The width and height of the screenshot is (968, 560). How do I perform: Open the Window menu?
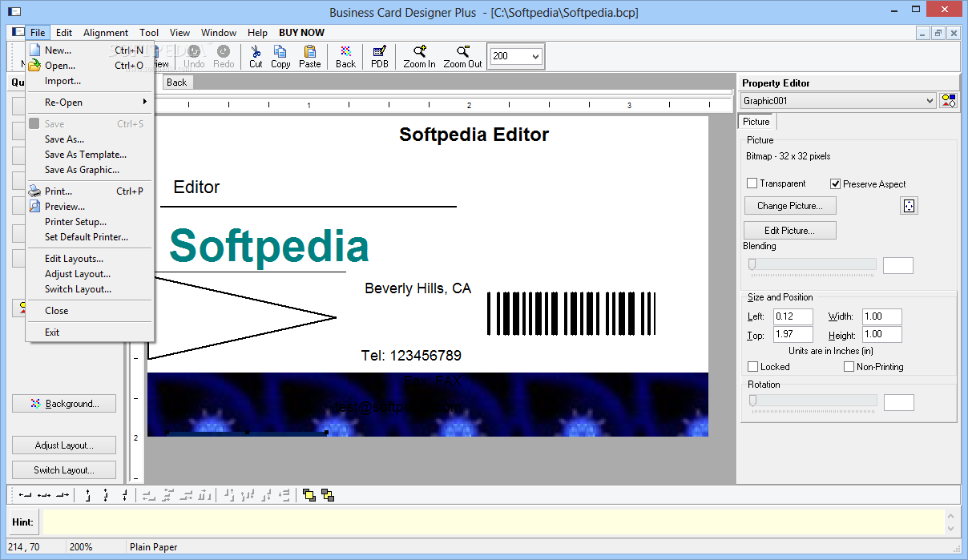[x=219, y=33]
